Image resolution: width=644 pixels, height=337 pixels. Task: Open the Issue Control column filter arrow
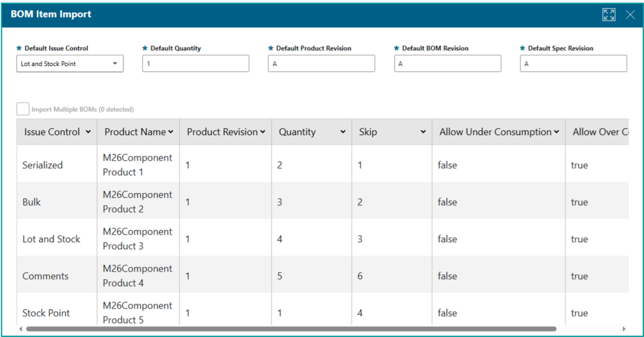pyautogui.click(x=88, y=132)
